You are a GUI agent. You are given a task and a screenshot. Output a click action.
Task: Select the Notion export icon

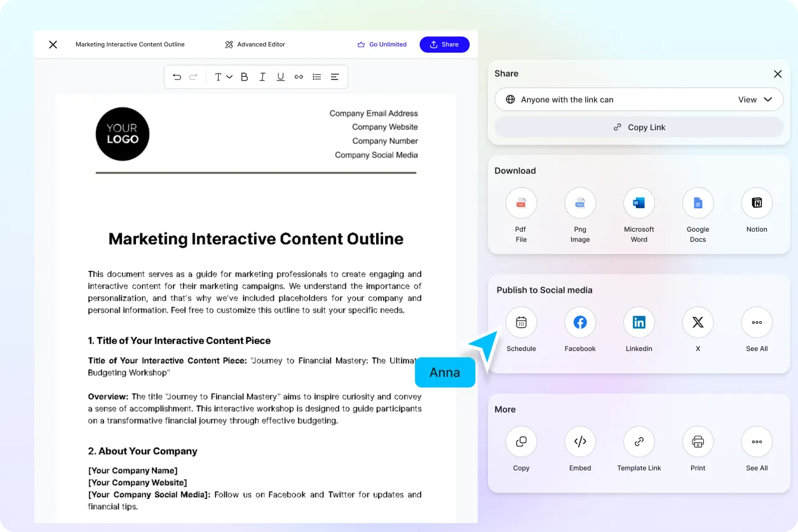click(757, 203)
